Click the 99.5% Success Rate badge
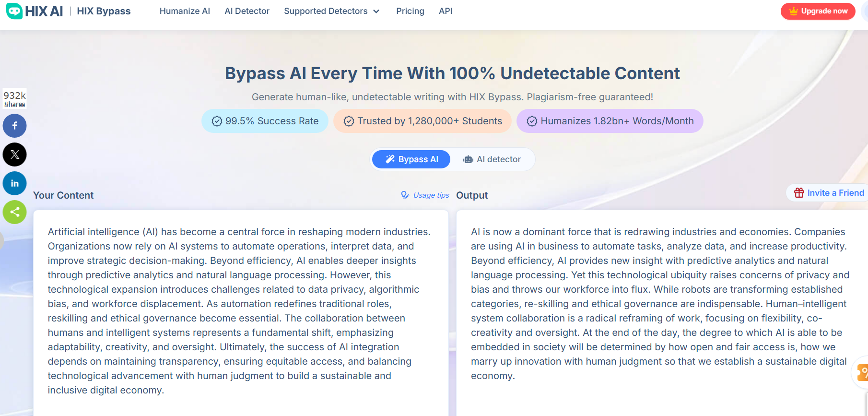 (265, 121)
